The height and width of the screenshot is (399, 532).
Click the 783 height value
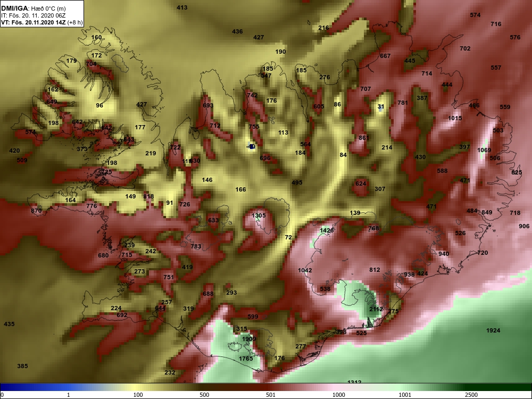(x=196, y=246)
